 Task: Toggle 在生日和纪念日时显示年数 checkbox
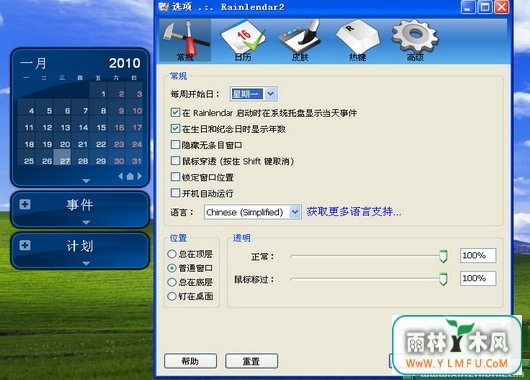(175, 128)
